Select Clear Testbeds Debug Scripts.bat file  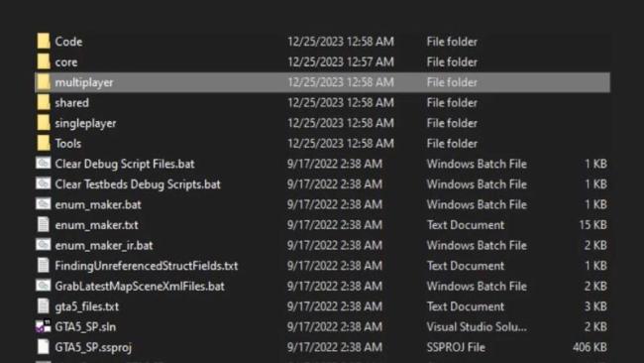(138, 184)
